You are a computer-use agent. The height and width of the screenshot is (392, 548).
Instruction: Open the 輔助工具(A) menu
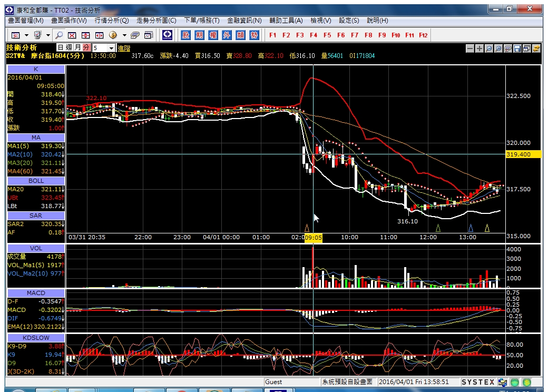pyautogui.click(x=286, y=21)
